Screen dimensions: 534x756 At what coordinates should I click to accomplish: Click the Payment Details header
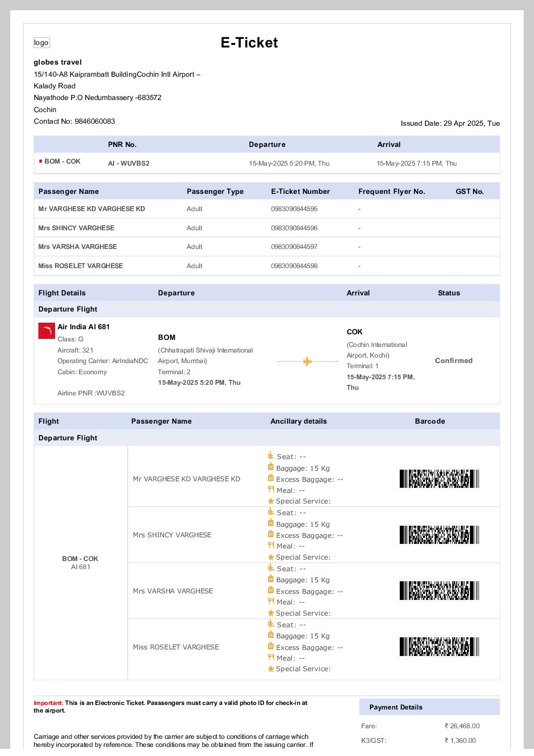[x=396, y=707]
